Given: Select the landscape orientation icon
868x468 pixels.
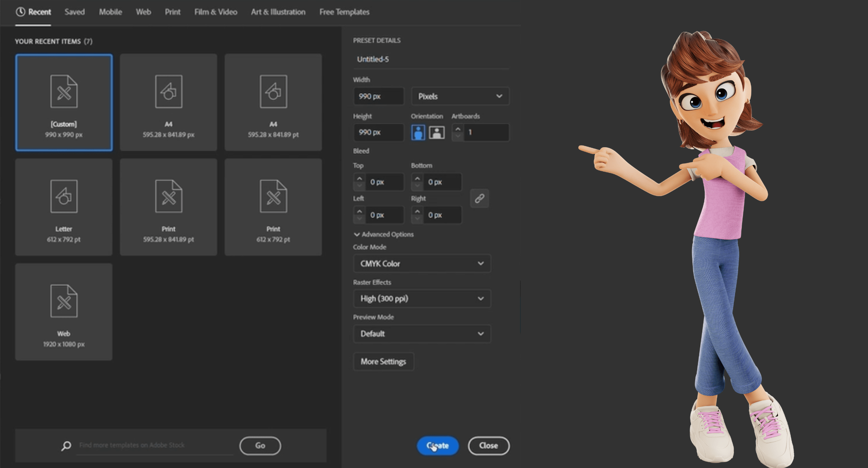Looking at the screenshot, I should tap(436, 133).
